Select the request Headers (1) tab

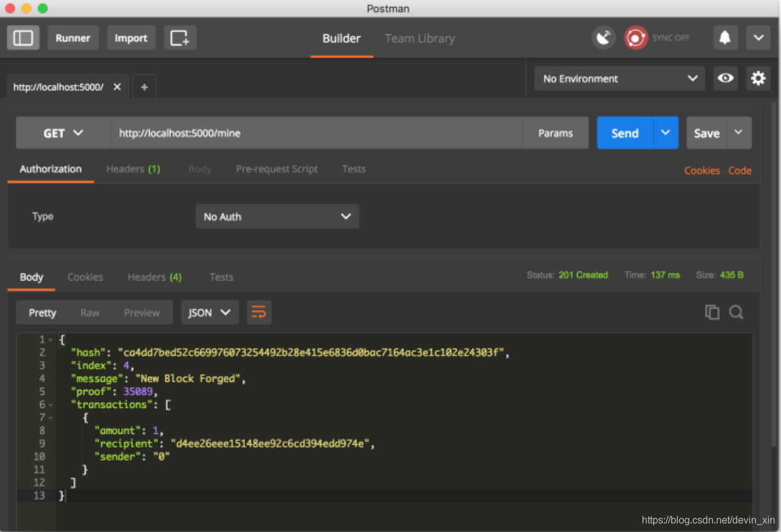[133, 169]
